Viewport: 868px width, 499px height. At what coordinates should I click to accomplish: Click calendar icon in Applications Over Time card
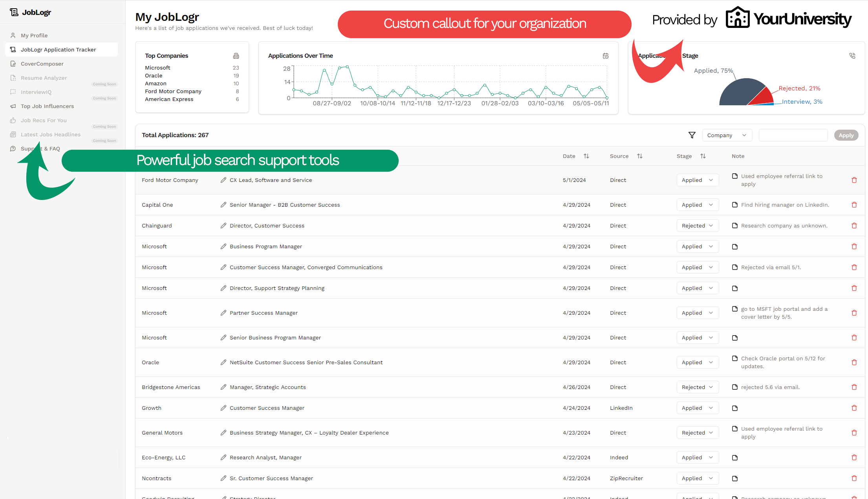pos(606,56)
